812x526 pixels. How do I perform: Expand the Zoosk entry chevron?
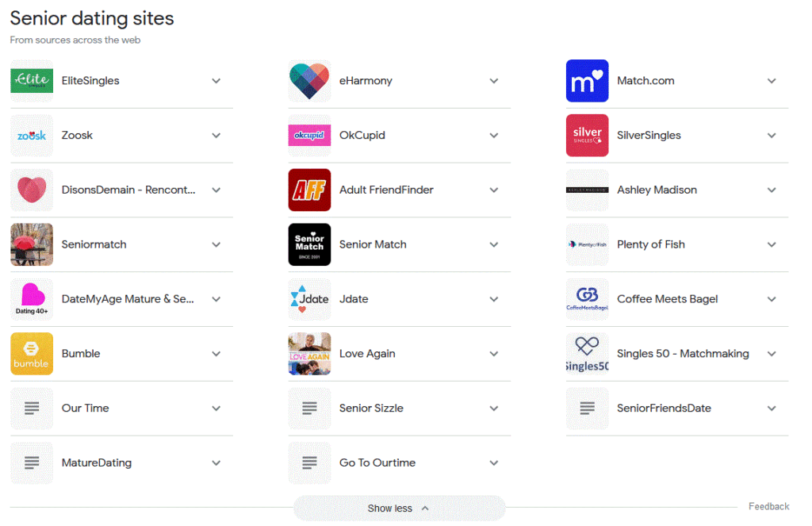tap(216, 136)
